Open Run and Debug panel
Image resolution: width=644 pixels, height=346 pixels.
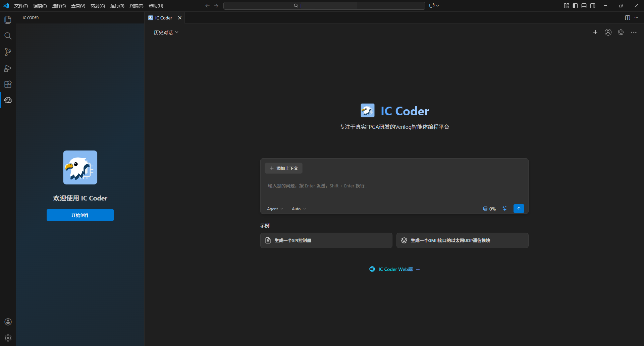tap(8, 68)
